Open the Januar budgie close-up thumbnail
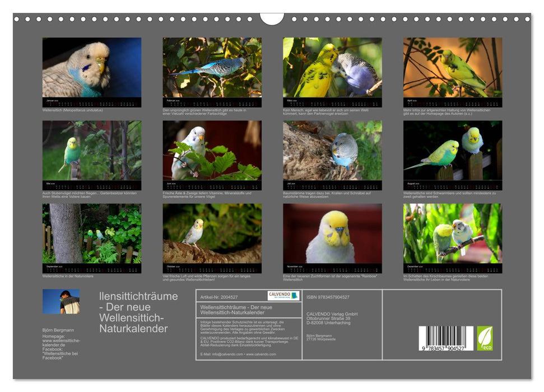 92,68
